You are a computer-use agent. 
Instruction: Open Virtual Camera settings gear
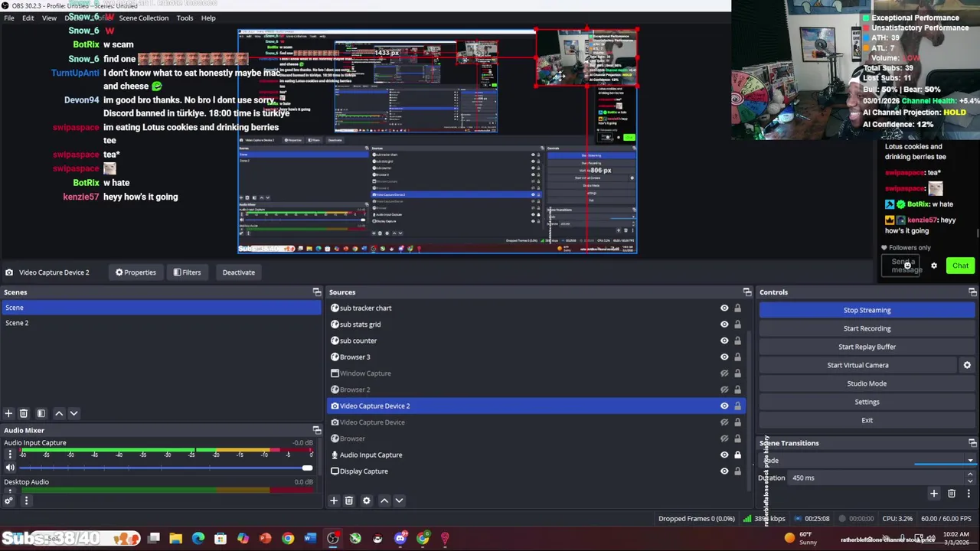pyautogui.click(x=967, y=365)
